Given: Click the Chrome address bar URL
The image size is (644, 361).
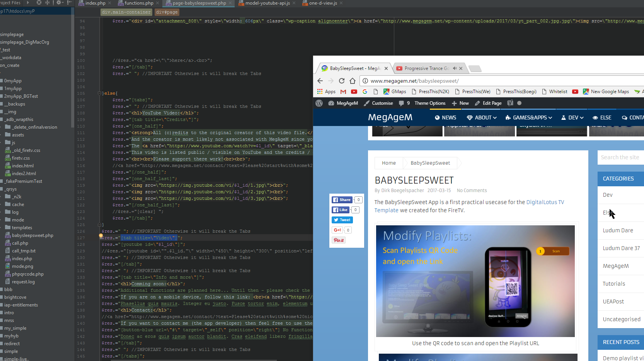Looking at the screenshot, I should 414,81.
